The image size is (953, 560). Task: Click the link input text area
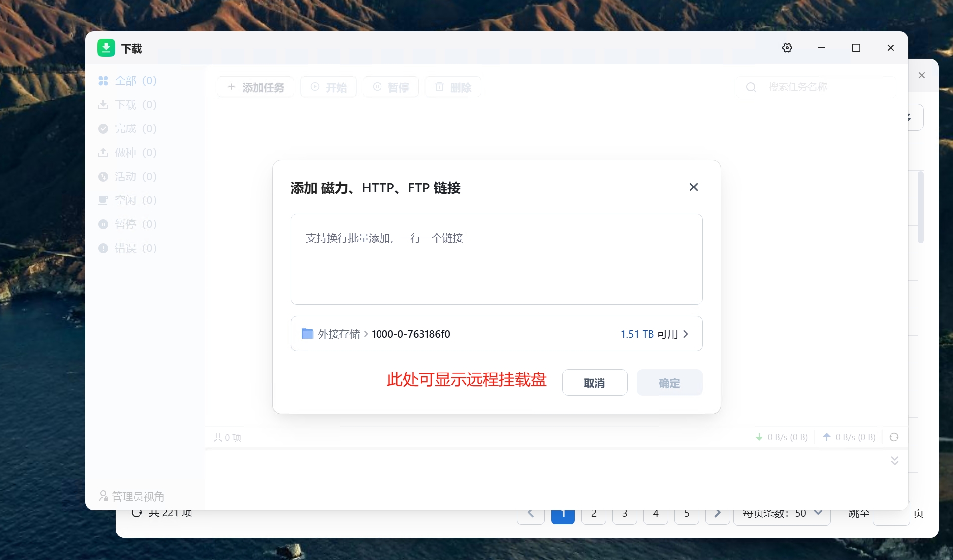point(496,259)
